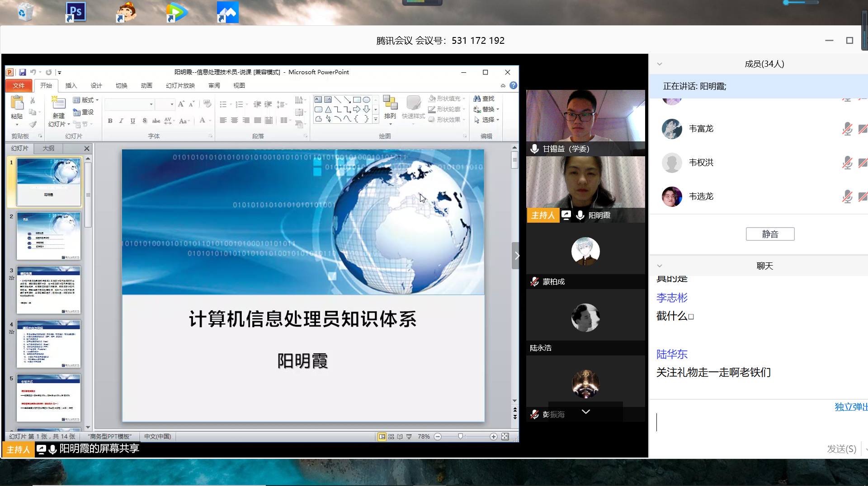Click the Save icon in PowerPoint toolbar

click(23, 72)
